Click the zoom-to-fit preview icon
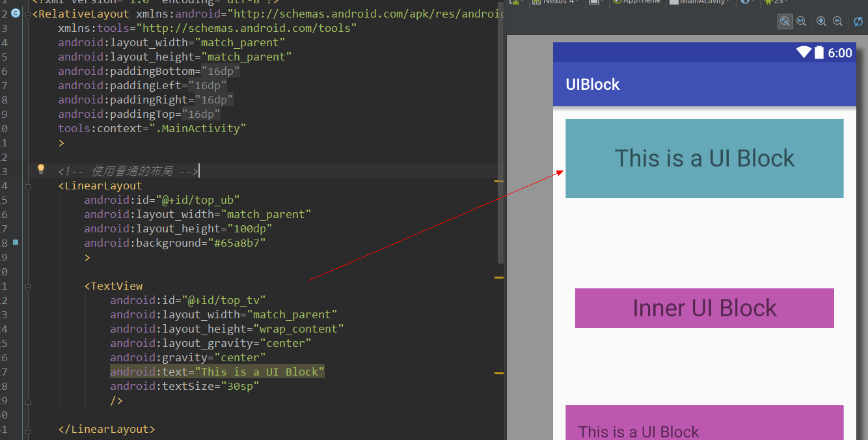The height and width of the screenshot is (440, 868). [x=785, y=21]
